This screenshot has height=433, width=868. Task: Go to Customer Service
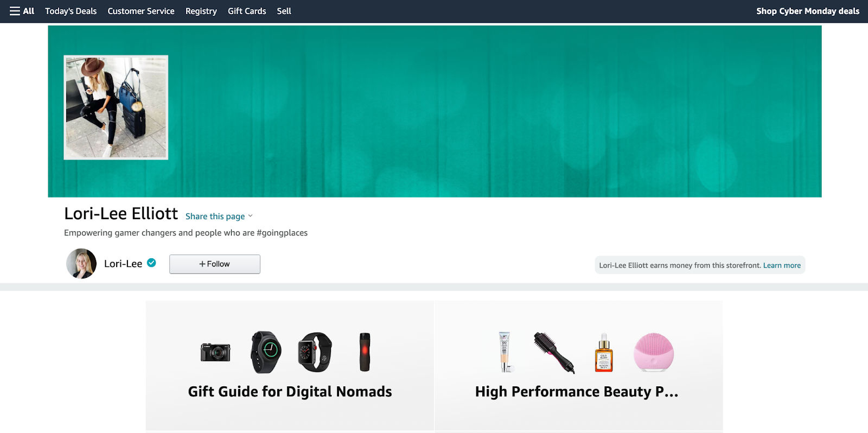click(141, 11)
